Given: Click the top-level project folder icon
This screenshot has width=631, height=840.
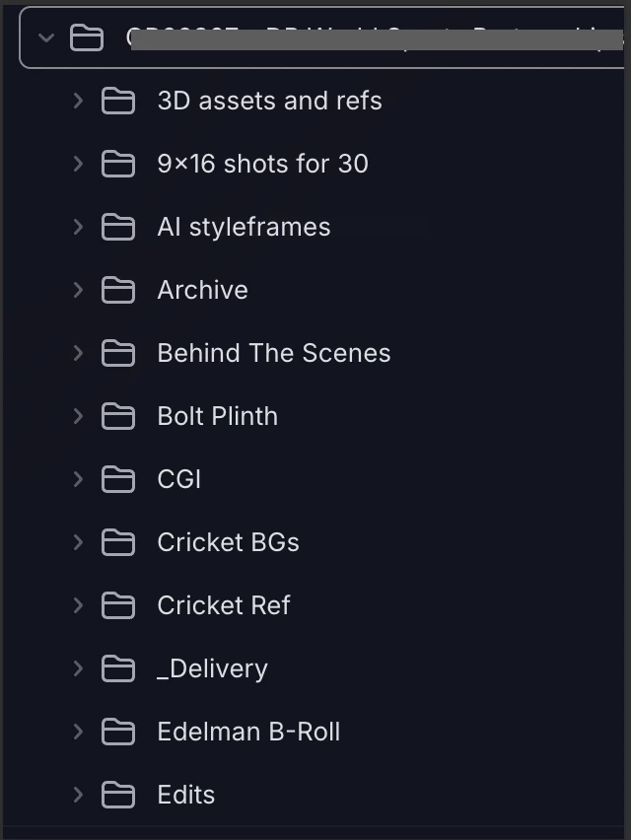Looking at the screenshot, I should pyautogui.click(x=86, y=38).
